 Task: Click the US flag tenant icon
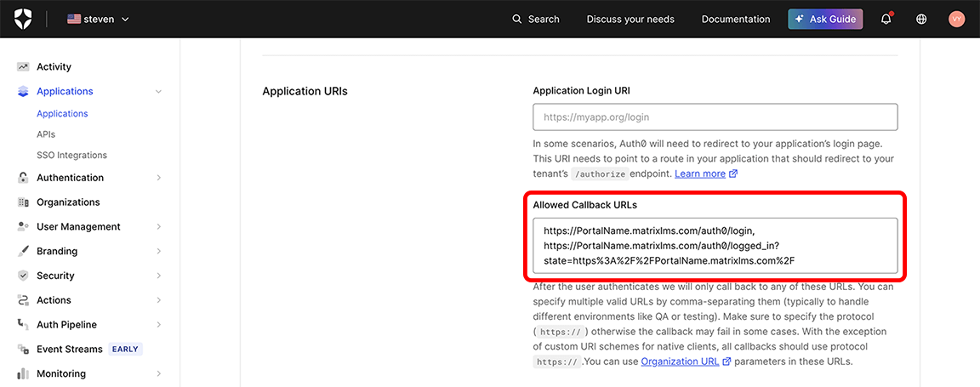click(74, 19)
